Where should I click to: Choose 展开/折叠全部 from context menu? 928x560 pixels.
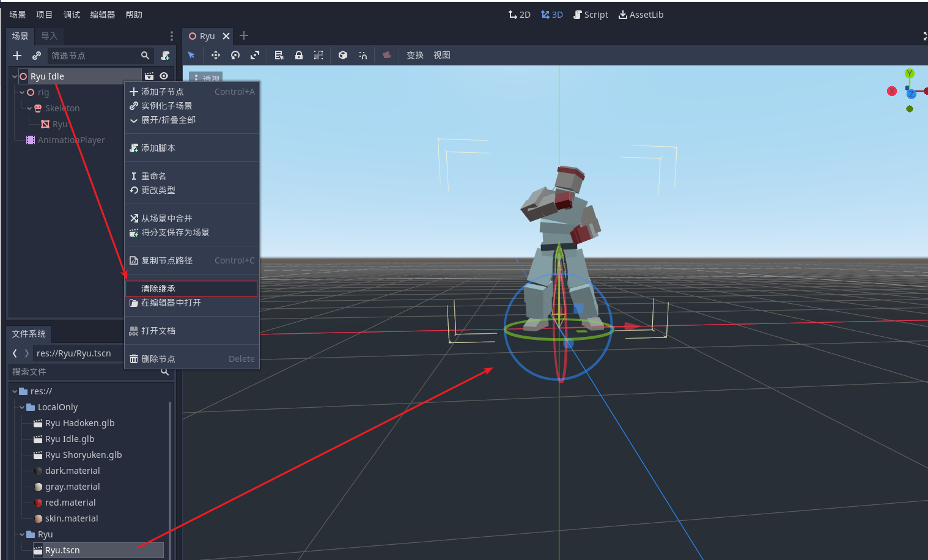(192, 120)
